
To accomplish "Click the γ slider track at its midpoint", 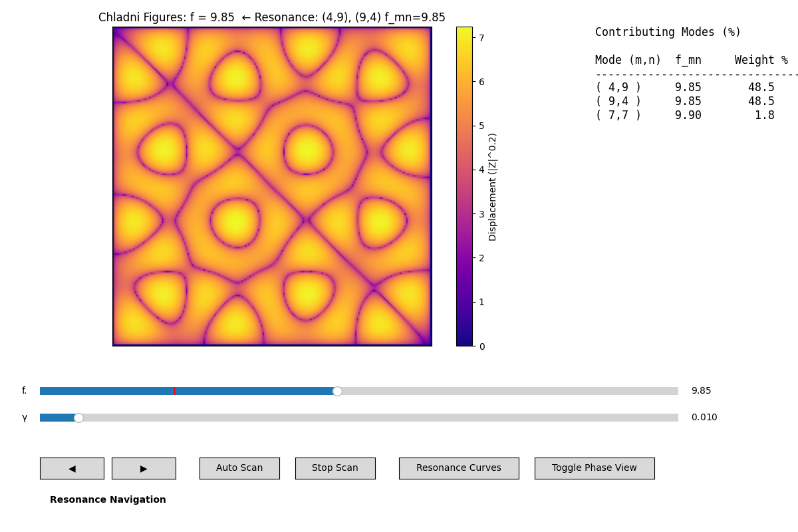I will [359, 418].
